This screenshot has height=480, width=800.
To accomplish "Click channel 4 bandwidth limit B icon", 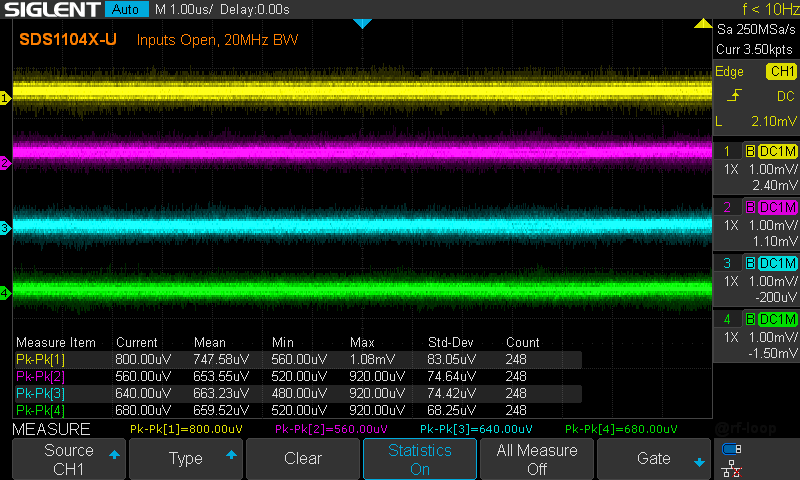I will tap(750, 320).
